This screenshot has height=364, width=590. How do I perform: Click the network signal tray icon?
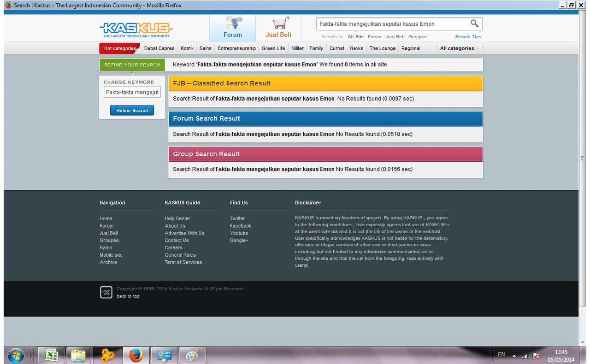[x=525, y=356]
